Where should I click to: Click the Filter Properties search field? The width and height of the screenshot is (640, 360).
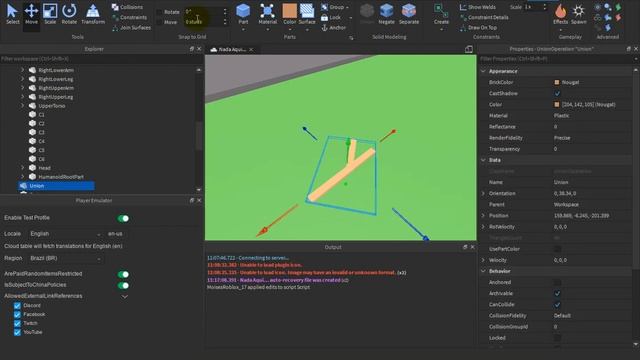tap(557, 59)
